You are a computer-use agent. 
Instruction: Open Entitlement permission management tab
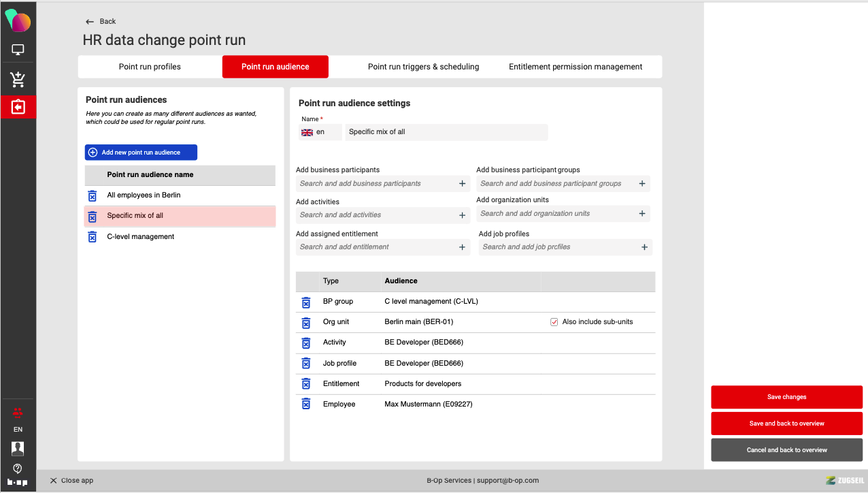pos(575,67)
